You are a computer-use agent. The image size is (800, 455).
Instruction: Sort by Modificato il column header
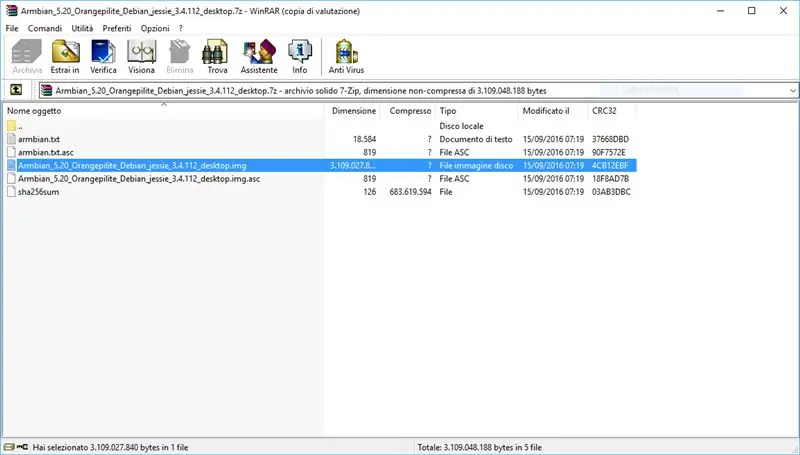point(546,111)
